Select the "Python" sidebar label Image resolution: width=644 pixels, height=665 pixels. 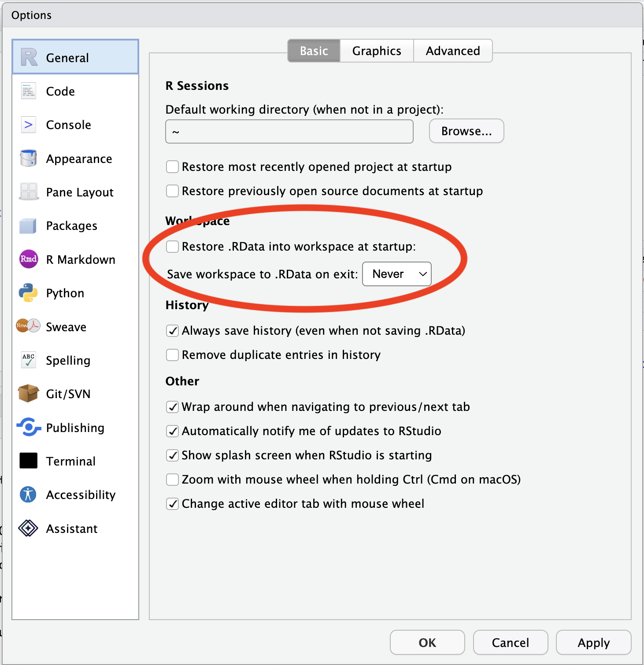[65, 293]
